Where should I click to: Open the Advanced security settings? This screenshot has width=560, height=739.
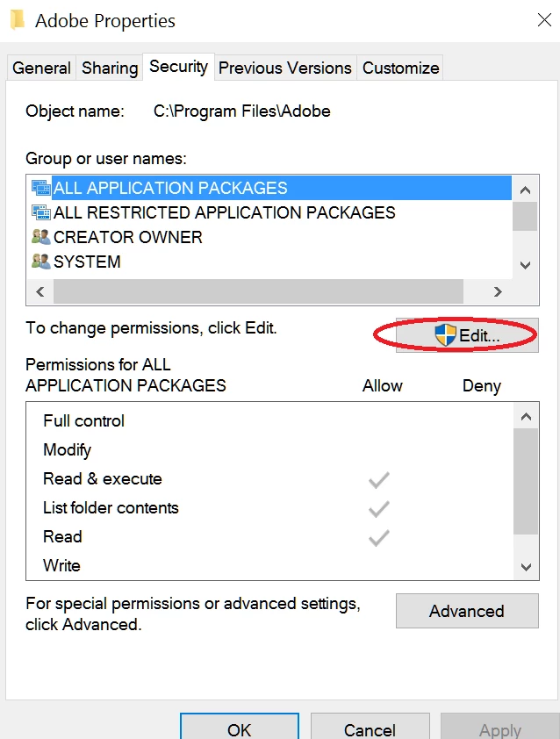[467, 611]
